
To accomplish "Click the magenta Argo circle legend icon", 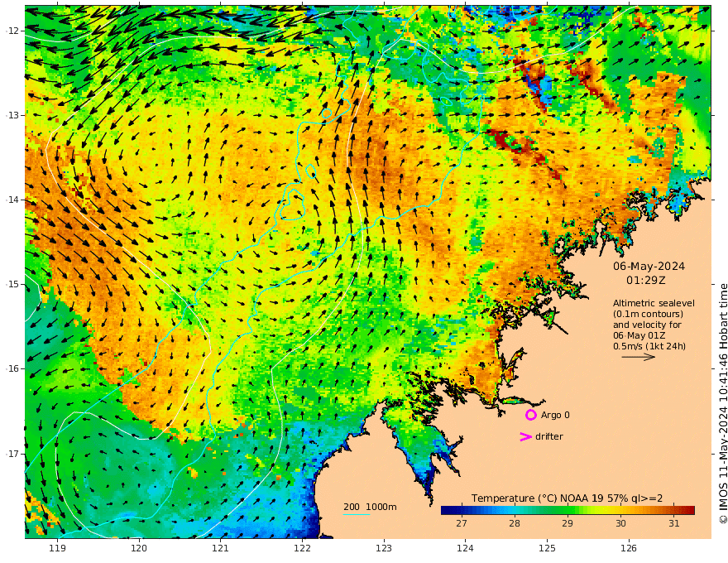I will point(530,415).
